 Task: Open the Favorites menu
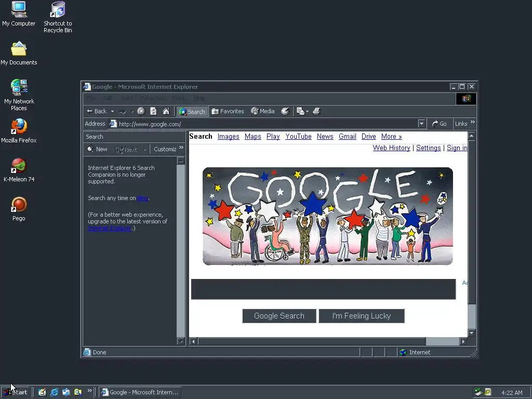point(153,98)
